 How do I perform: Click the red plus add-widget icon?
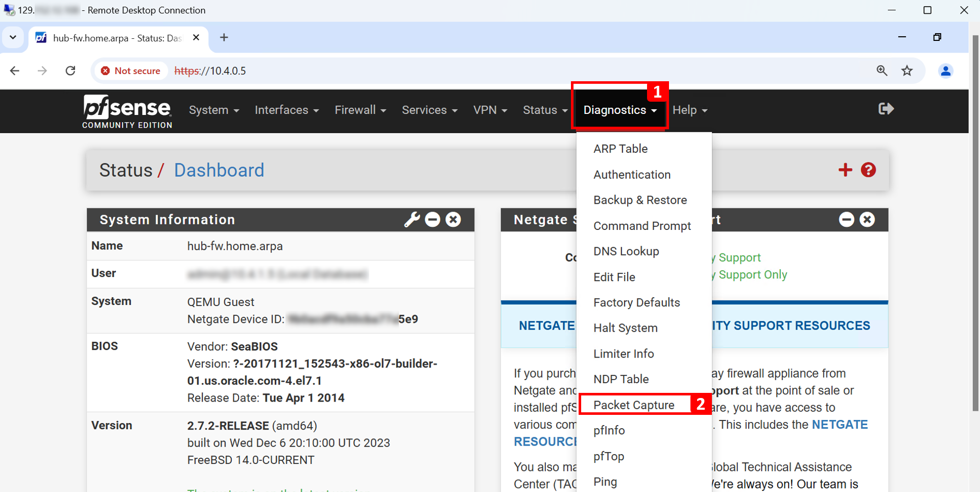(x=845, y=170)
